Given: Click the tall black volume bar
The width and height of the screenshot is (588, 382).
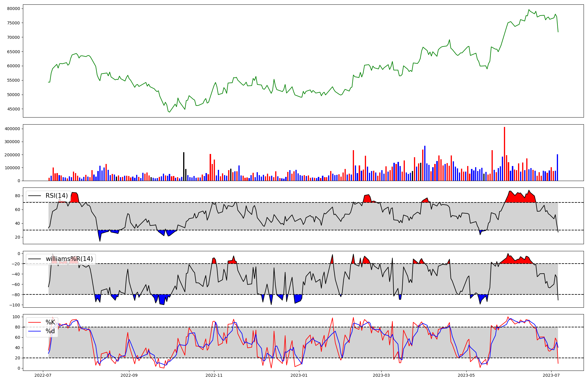Looking at the screenshot, I should [x=184, y=166].
